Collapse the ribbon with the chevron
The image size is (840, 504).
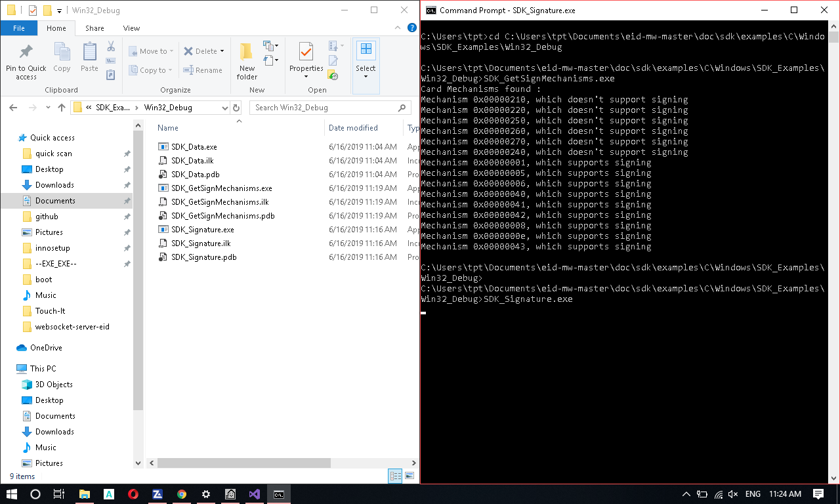(x=398, y=28)
